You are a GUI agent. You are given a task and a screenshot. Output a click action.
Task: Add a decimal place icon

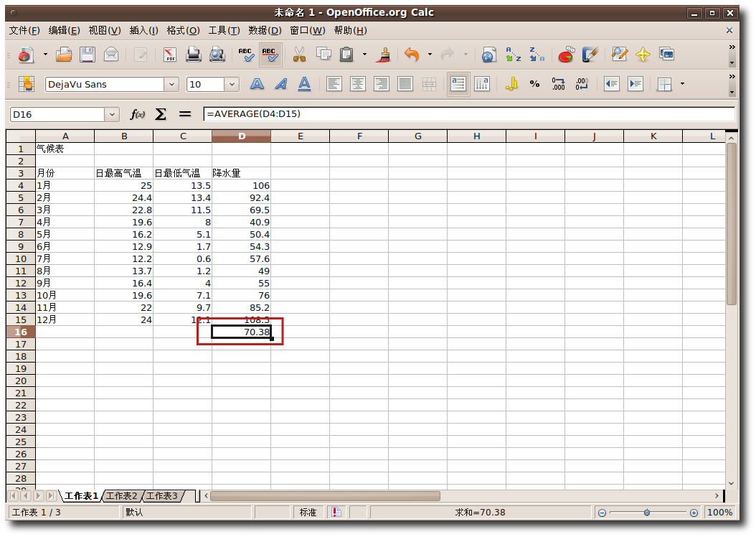coord(558,85)
